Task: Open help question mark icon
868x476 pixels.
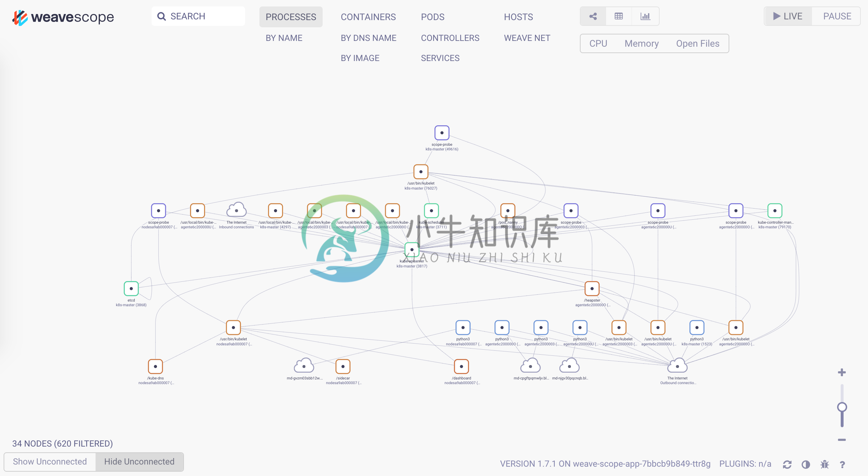Action: pos(842,465)
